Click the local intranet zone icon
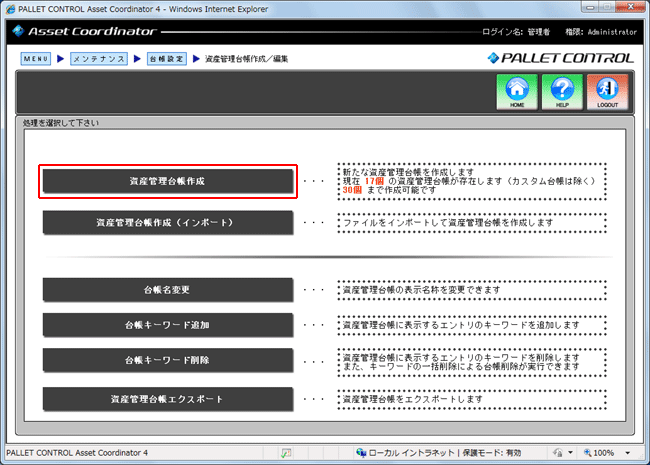This screenshot has height=465, width=650. (361, 453)
